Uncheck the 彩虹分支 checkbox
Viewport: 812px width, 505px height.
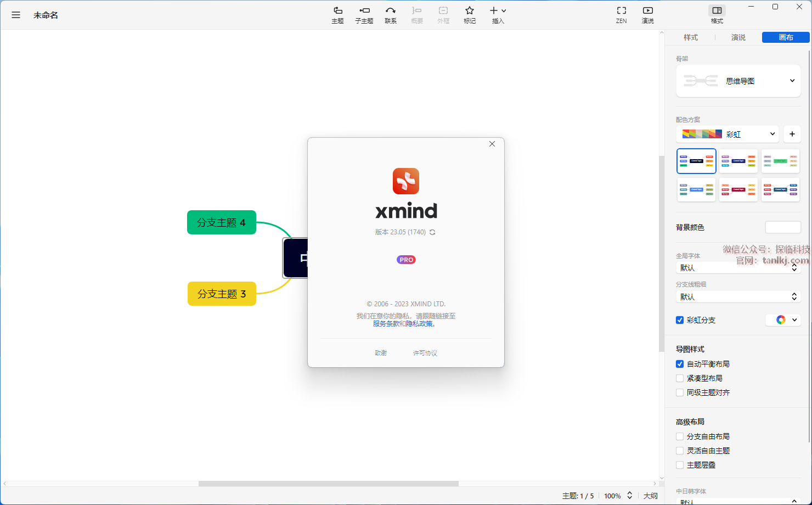coord(680,320)
